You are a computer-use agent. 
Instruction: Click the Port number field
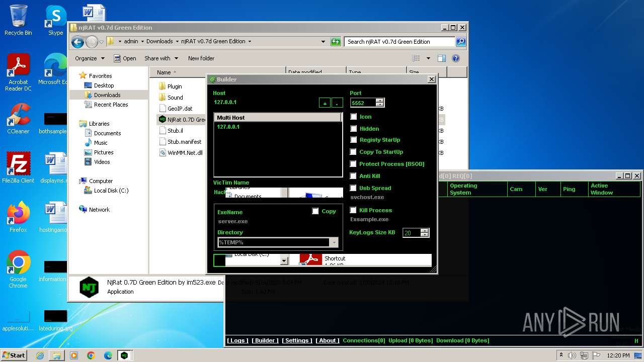pos(363,103)
